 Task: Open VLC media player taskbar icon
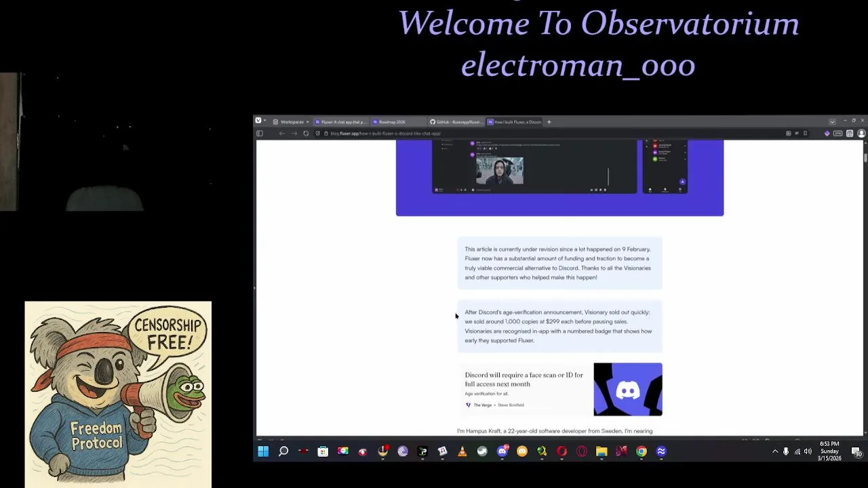(x=462, y=451)
